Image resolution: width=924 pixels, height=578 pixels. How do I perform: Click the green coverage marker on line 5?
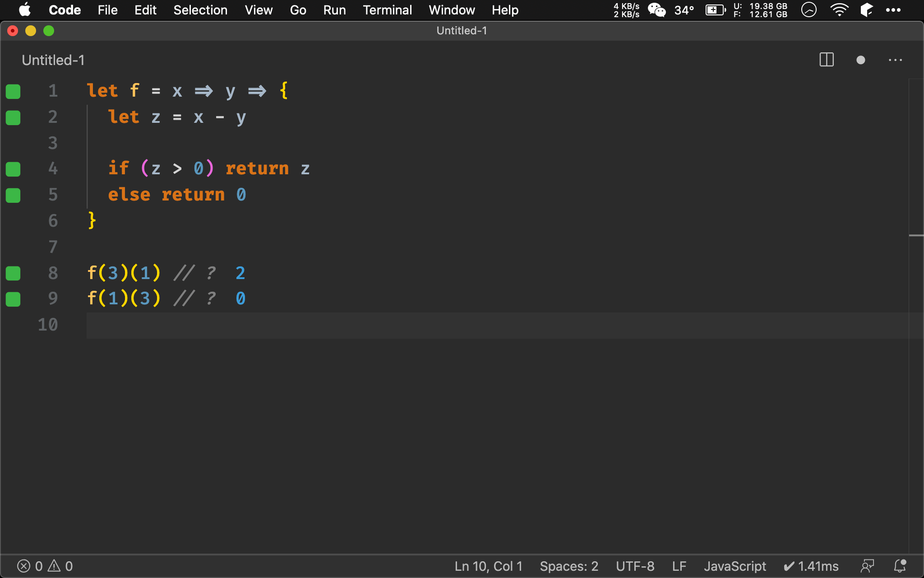(13, 196)
